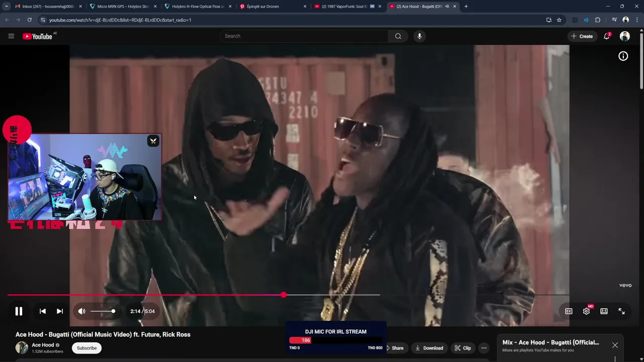Viewport: 644px width, 362px height.
Task: Switch to theater mode
Action: click(x=604, y=311)
